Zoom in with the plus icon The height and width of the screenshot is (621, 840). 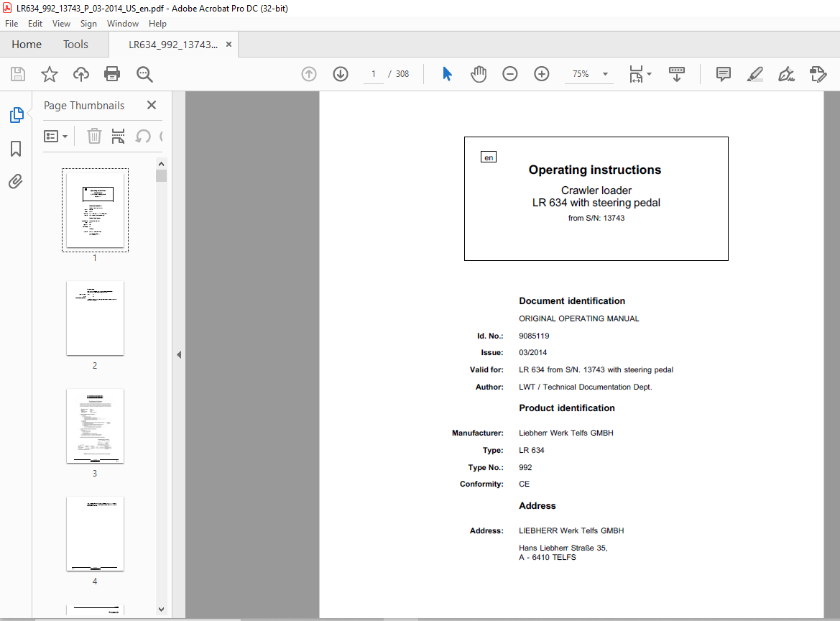pyautogui.click(x=542, y=74)
